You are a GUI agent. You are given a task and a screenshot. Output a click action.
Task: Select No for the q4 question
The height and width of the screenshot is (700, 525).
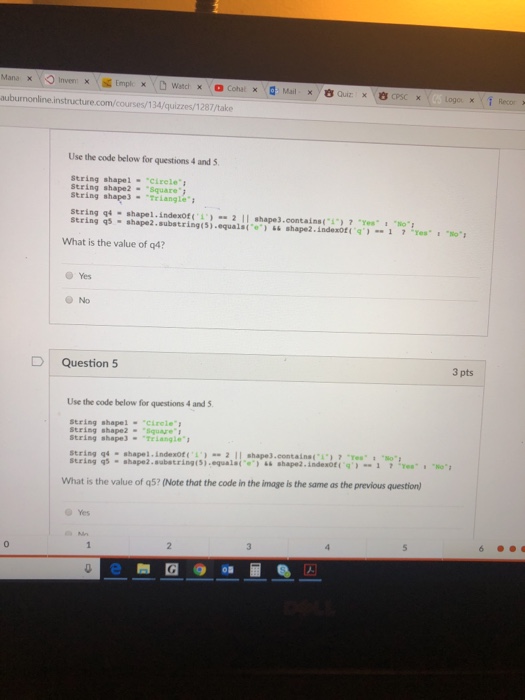pyautogui.click(x=69, y=300)
